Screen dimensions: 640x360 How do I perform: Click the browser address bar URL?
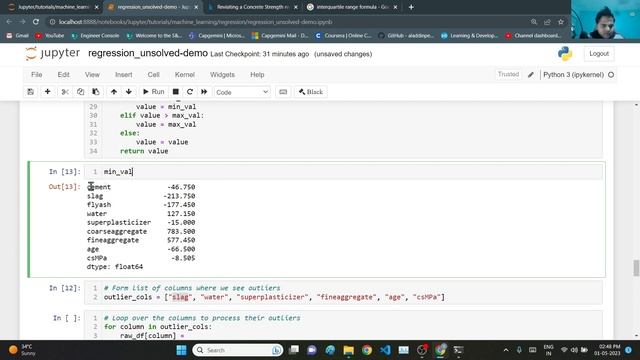coord(196,22)
